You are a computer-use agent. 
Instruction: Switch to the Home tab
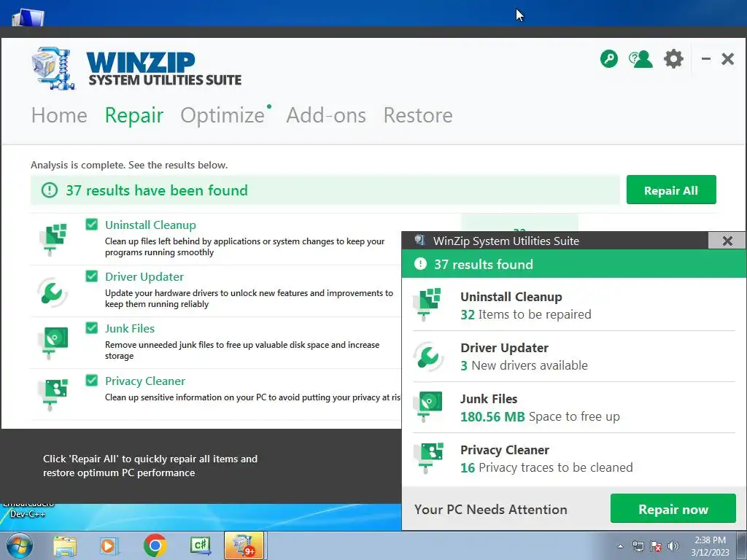pyautogui.click(x=59, y=115)
